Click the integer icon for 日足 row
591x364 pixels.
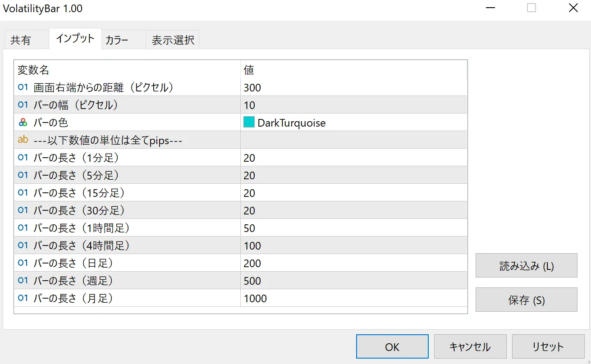click(23, 263)
